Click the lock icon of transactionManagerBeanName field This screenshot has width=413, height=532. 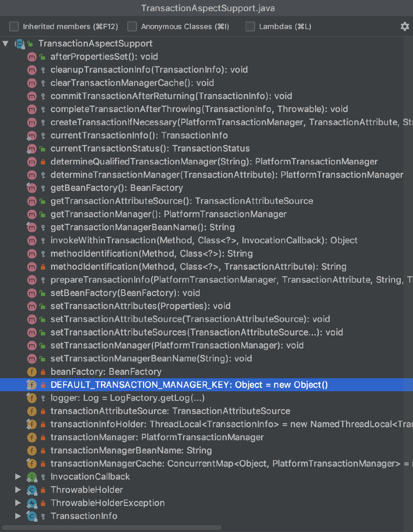[43, 451]
